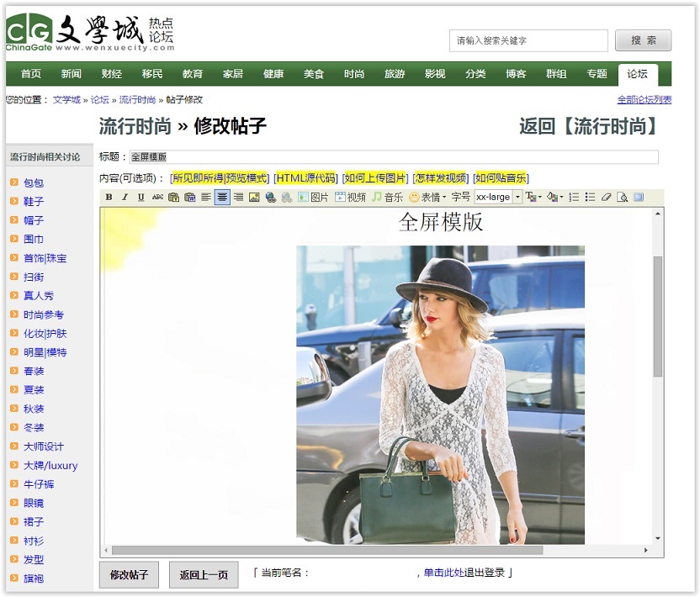Toggle bold formatting in the editor toolbar

(x=109, y=198)
